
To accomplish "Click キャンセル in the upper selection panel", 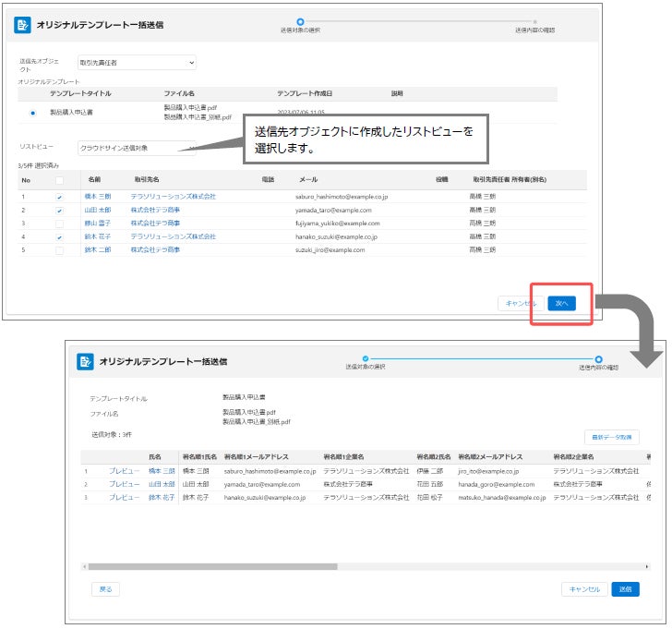I will (x=521, y=303).
